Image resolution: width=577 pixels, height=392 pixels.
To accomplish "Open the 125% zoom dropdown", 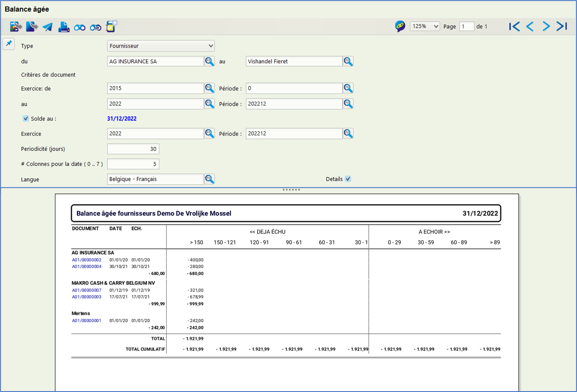I will 425,26.
